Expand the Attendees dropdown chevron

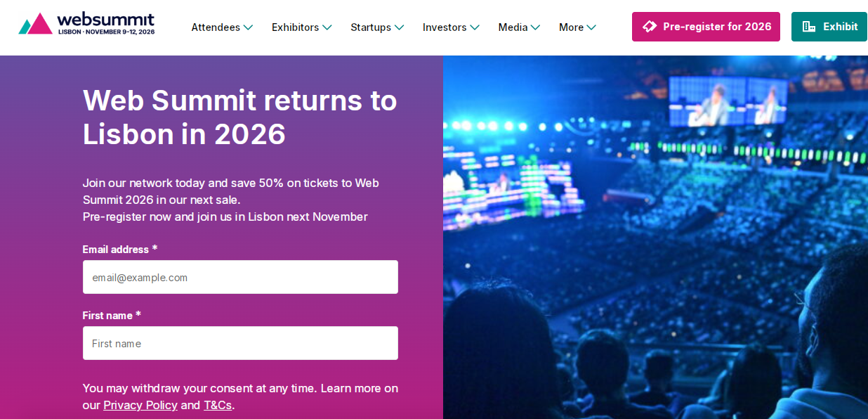[x=248, y=27]
